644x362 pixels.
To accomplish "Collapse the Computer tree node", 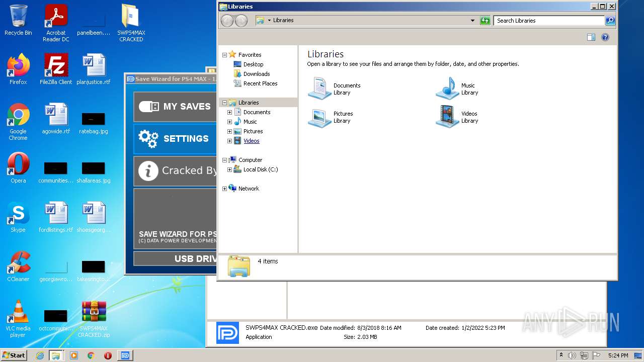I will coord(224,160).
